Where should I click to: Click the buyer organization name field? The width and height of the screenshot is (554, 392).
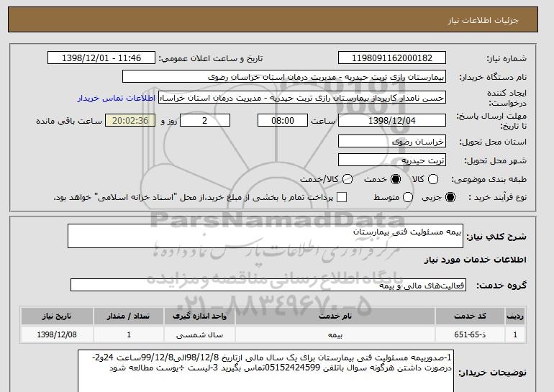(284, 77)
